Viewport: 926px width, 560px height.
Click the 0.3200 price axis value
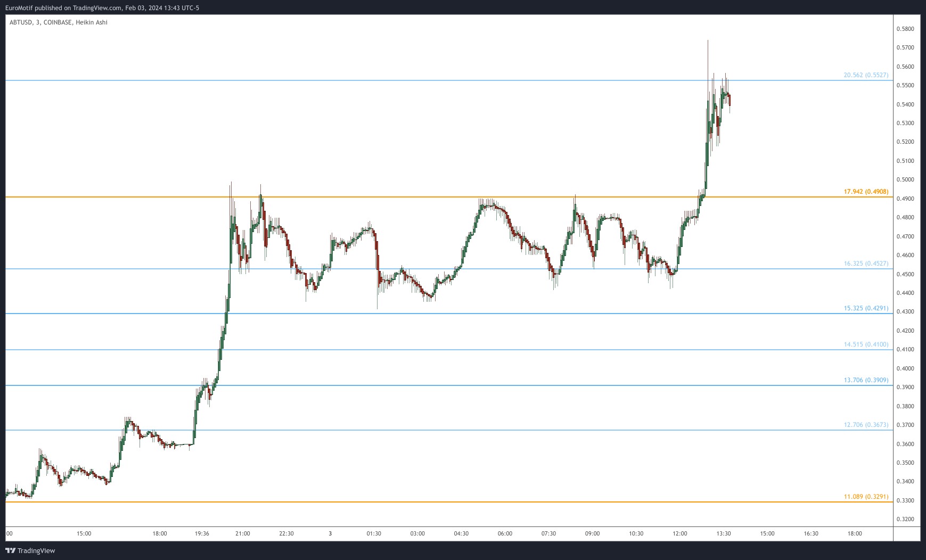point(905,519)
